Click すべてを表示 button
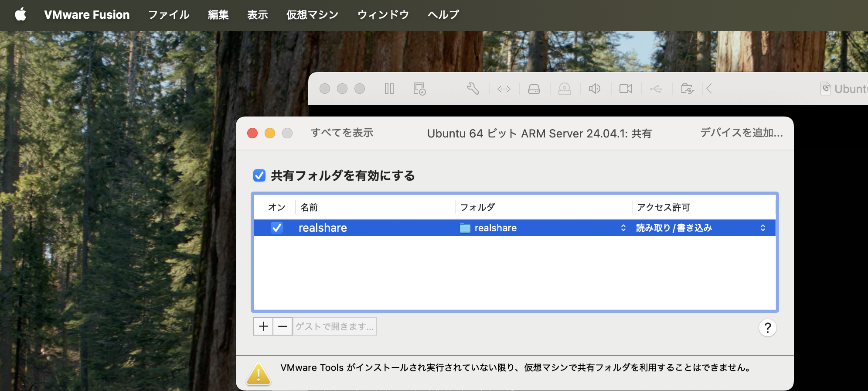 pos(342,133)
